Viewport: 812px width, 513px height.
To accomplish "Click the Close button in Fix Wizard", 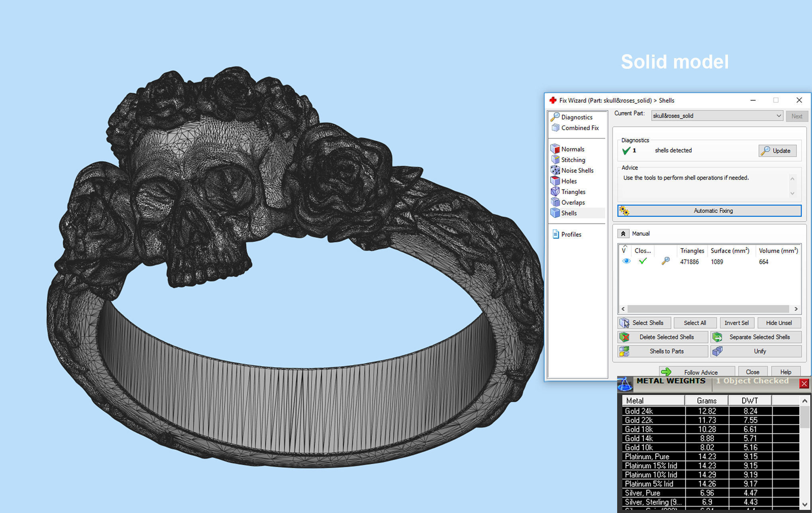I will (x=752, y=372).
